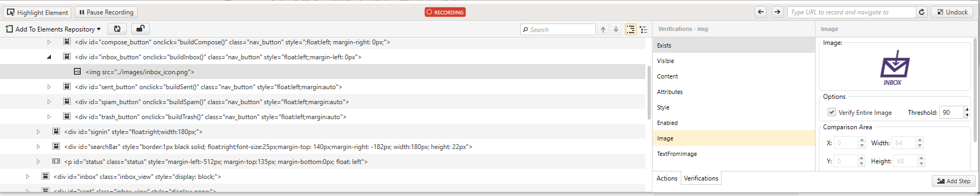Decrease Threshold with down stepper
This screenshot has width=980, height=196.
pos(967,115)
